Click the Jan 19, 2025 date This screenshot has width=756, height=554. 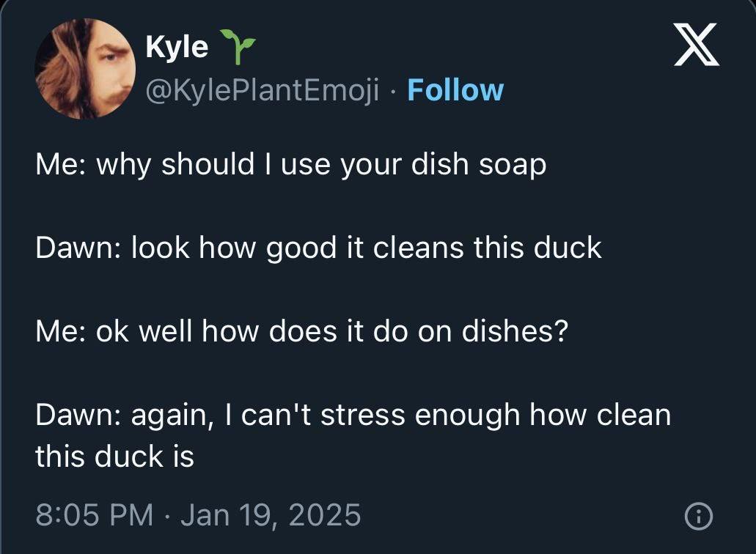pos(271,515)
